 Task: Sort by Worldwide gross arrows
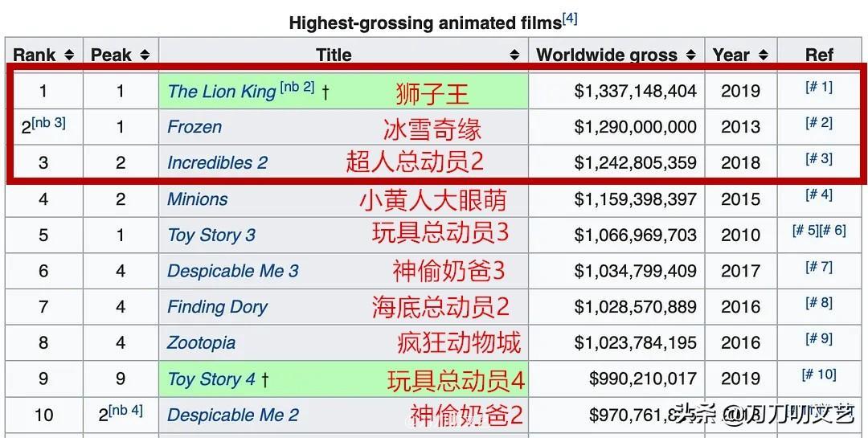690,55
